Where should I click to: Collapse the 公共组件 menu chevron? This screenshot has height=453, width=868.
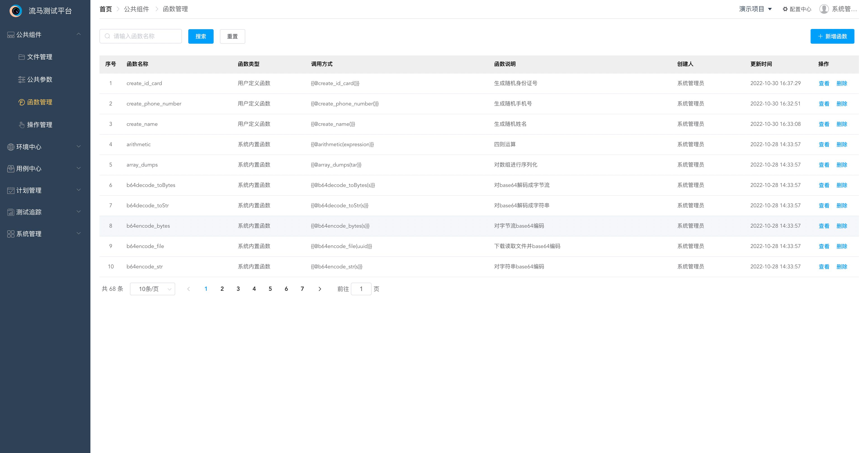[x=78, y=34]
